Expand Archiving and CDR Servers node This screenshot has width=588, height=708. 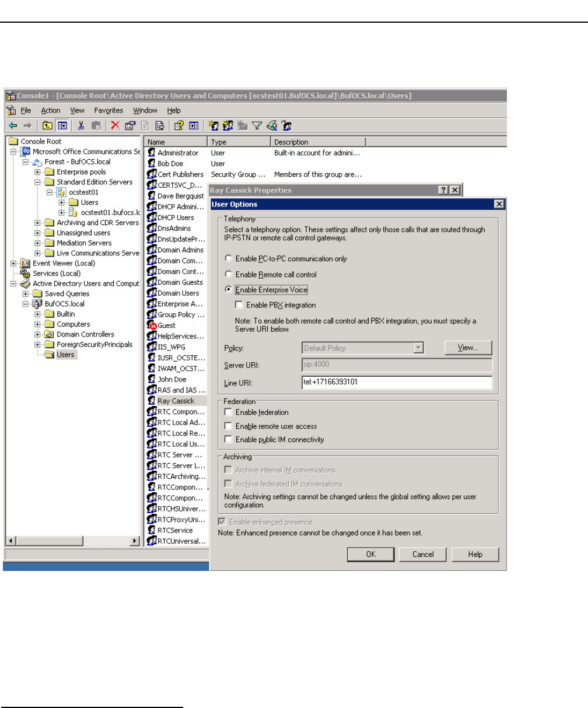(37, 223)
